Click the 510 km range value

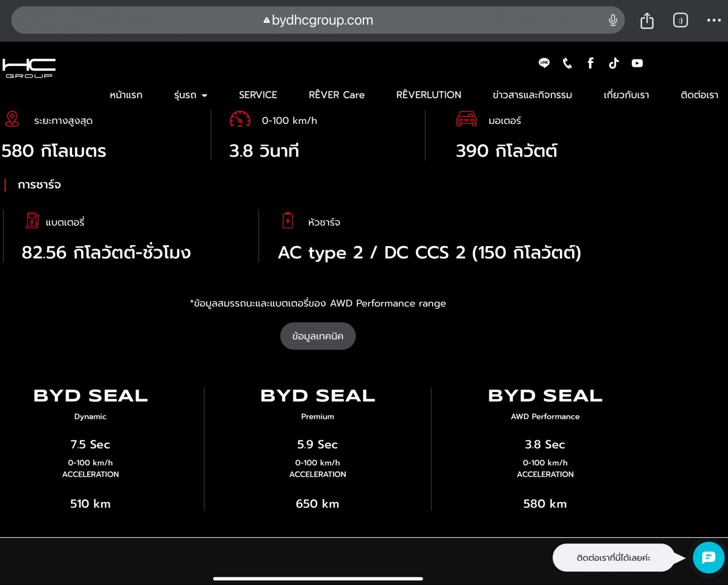[90, 504]
